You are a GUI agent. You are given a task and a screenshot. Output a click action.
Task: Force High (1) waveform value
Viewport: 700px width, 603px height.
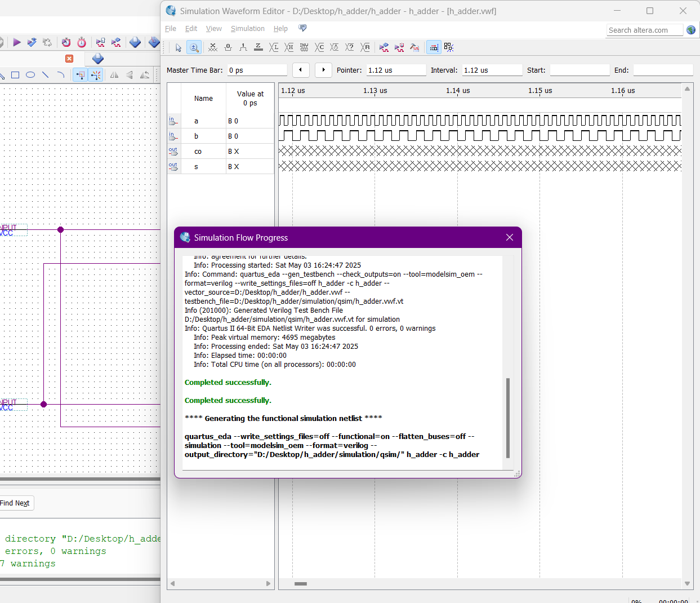click(243, 48)
